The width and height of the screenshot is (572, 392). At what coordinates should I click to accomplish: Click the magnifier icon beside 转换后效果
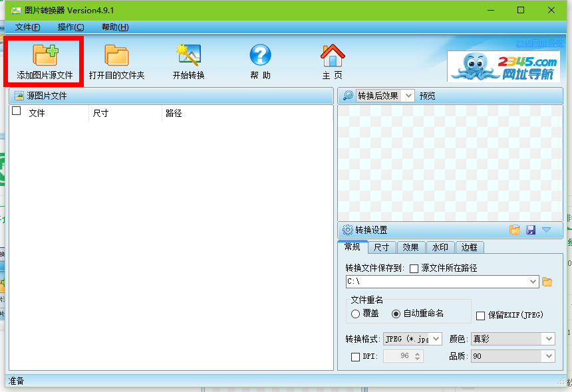pyautogui.click(x=348, y=96)
